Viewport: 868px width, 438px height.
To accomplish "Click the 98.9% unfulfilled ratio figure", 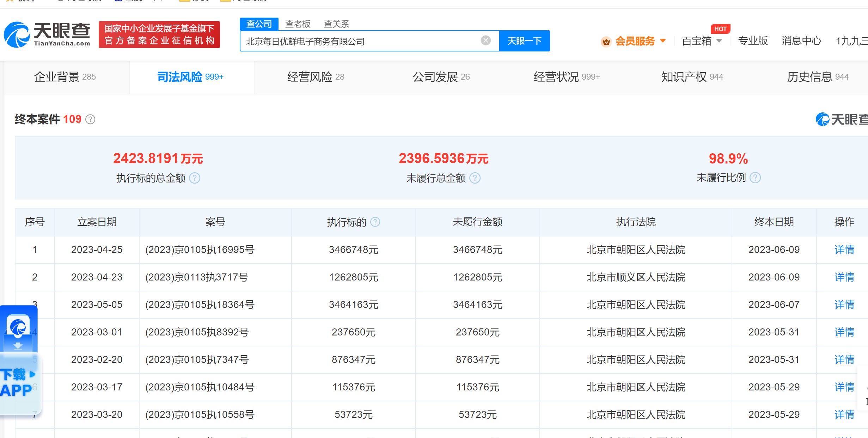I will pos(728,159).
